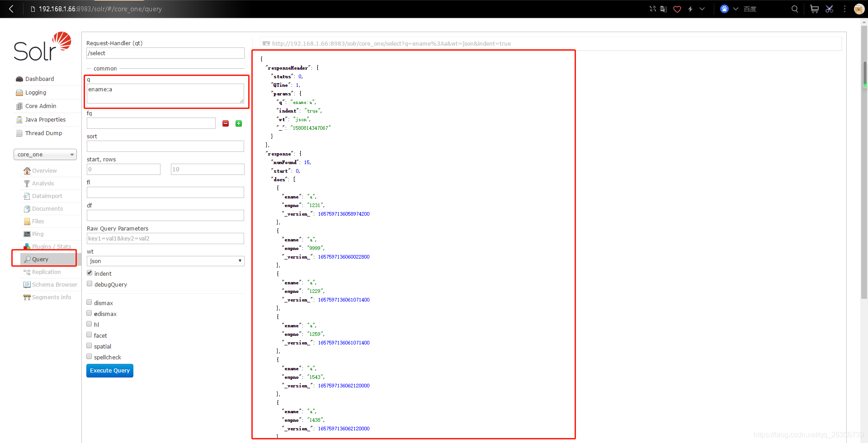Enable the spatial checkbox
The width and height of the screenshot is (868, 443).
(x=89, y=346)
